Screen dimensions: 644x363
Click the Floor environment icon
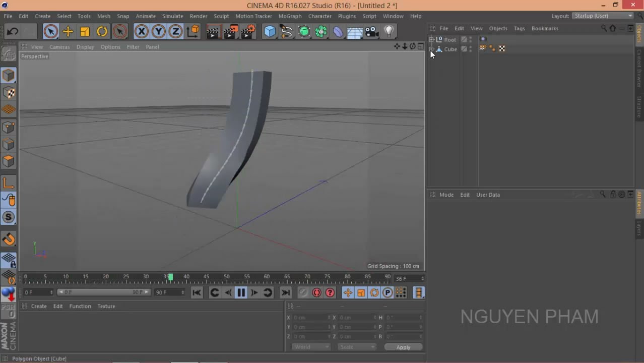click(355, 32)
